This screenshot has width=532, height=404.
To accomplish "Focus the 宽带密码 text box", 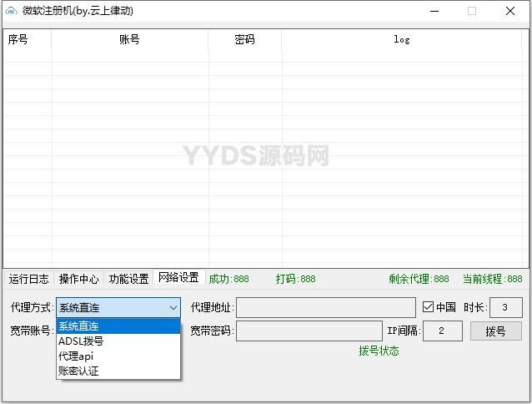I will click(309, 331).
